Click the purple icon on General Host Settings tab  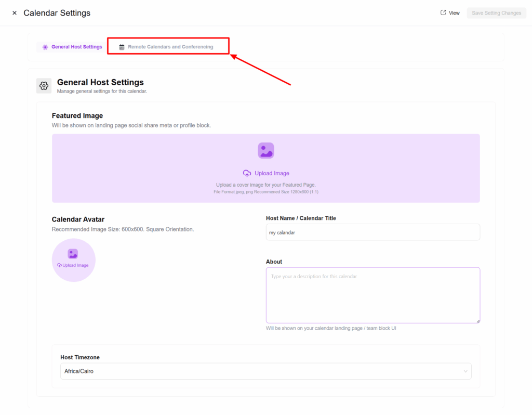tap(45, 47)
